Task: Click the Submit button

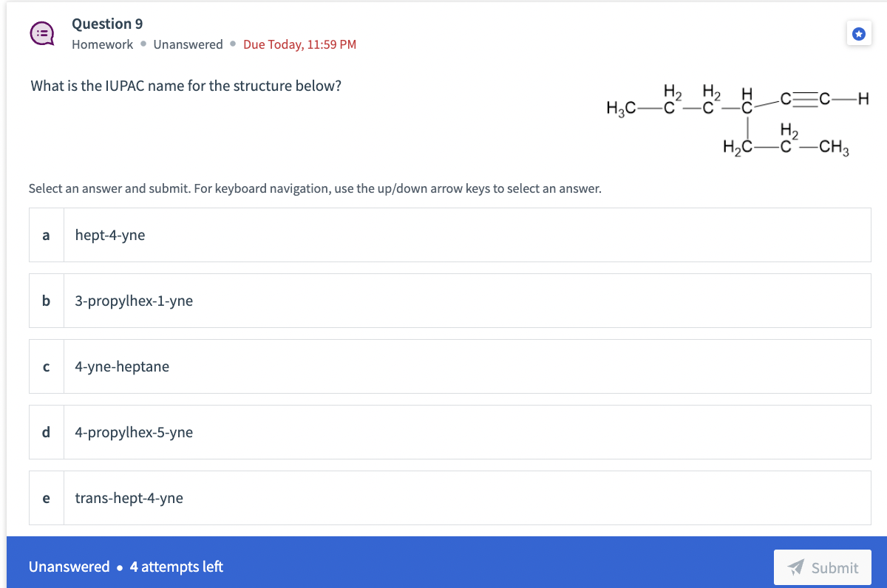Action: click(x=823, y=567)
